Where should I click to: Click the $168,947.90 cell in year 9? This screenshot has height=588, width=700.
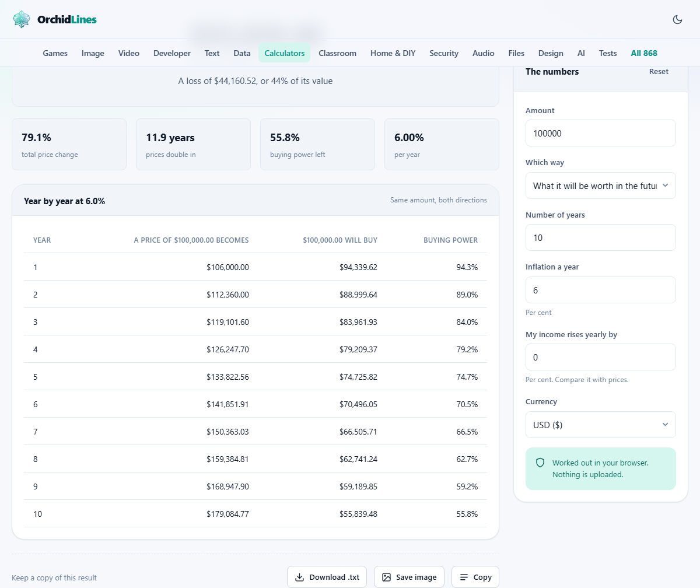pos(228,487)
